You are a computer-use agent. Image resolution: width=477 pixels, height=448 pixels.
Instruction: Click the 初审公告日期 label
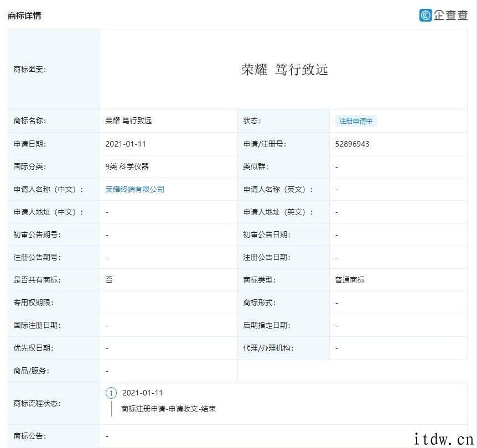click(267, 235)
